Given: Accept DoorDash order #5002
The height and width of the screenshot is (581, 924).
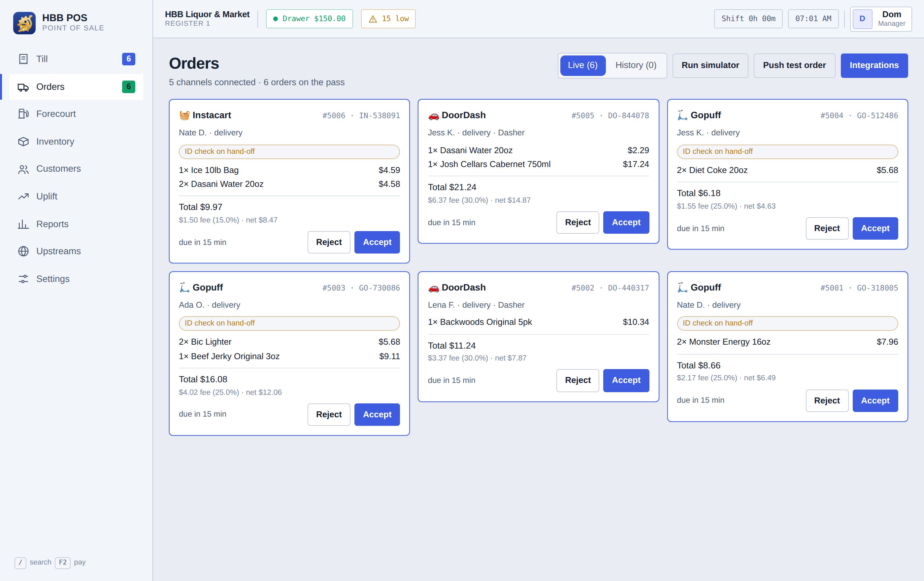Looking at the screenshot, I should click(626, 380).
